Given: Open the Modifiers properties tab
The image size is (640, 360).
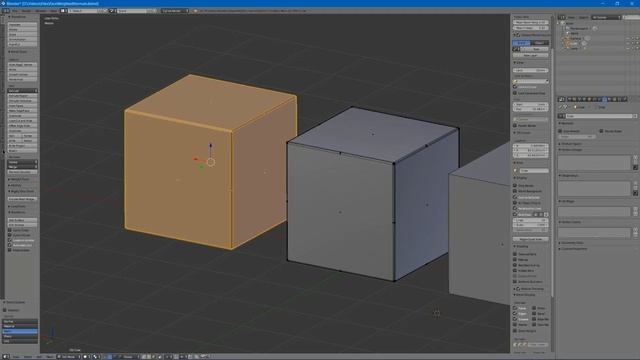Looking at the screenshot, I should [600, 99].
